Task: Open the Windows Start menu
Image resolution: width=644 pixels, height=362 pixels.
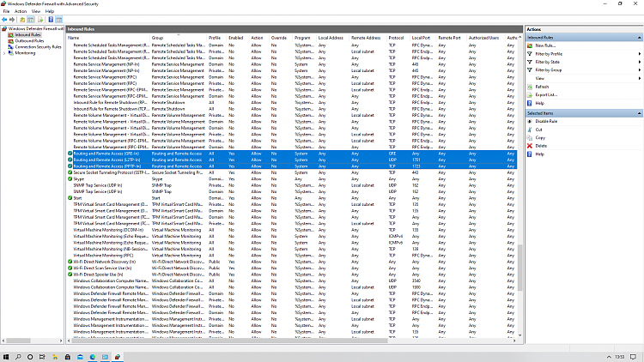Action: tap(6, 357)
